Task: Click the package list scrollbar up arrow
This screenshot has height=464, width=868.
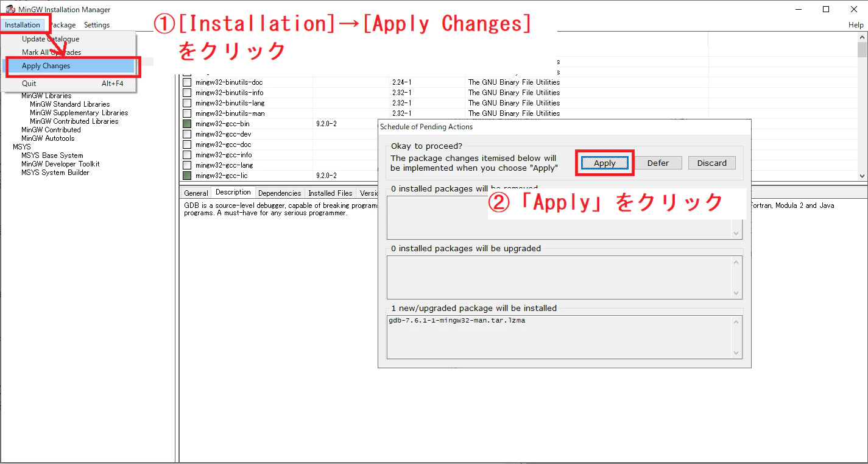Action: click(x=862, y=38)
